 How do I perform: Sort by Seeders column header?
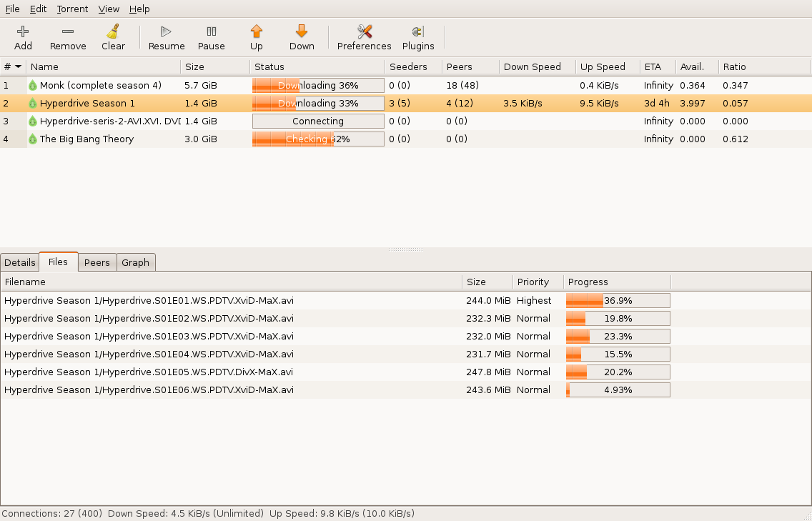pyautogui.click(x=413, y=66)
